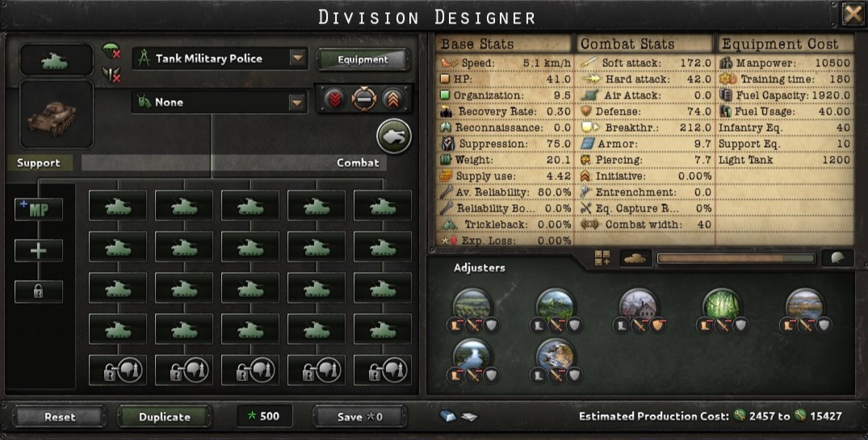
Task: Add a new support company with plus slot
Action: coord(38,251)
